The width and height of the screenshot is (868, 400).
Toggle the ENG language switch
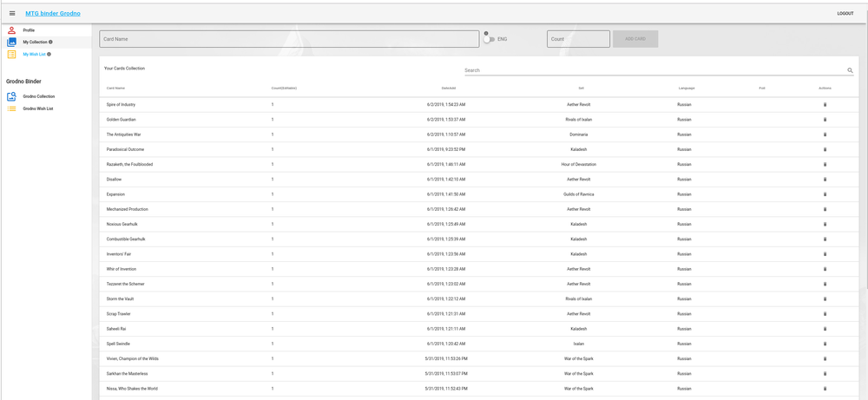point(489,39)
